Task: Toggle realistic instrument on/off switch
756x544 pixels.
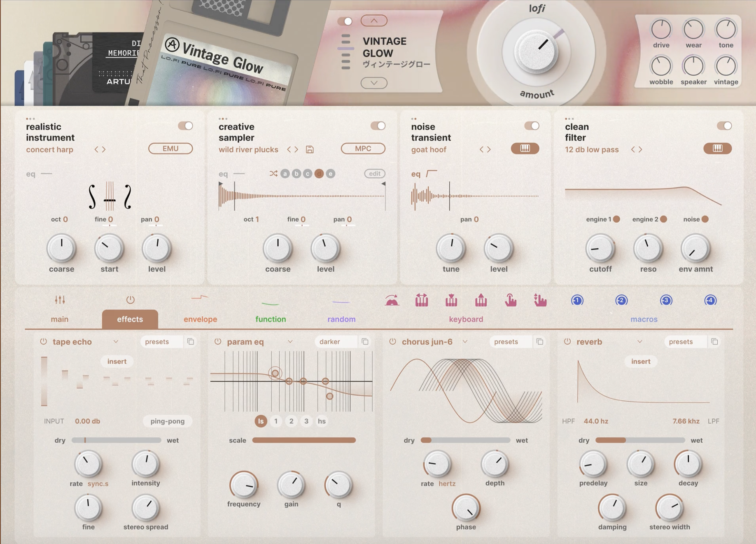Action: click(x=185, y=126)
